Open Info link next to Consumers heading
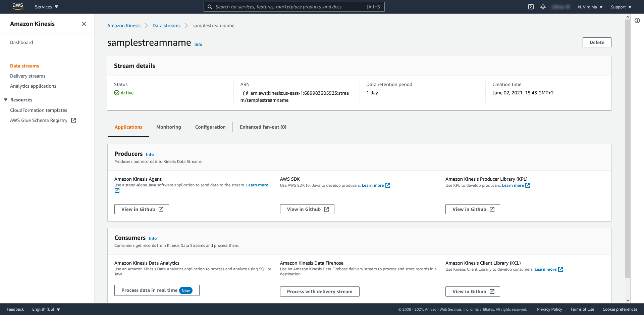Image resolution: width=644 pixels, height=315 pixels. pyautogui.click(x=153, y=238)
